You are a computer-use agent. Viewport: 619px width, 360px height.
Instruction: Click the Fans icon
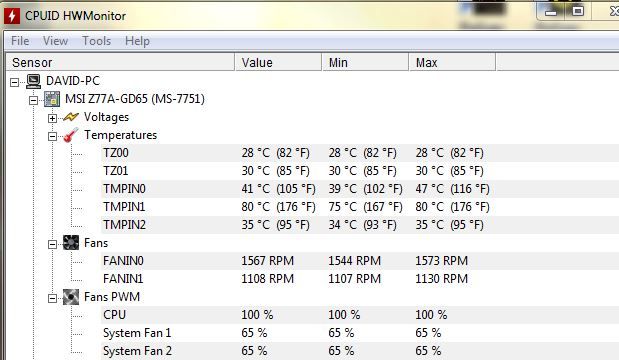tap(71, 243)
